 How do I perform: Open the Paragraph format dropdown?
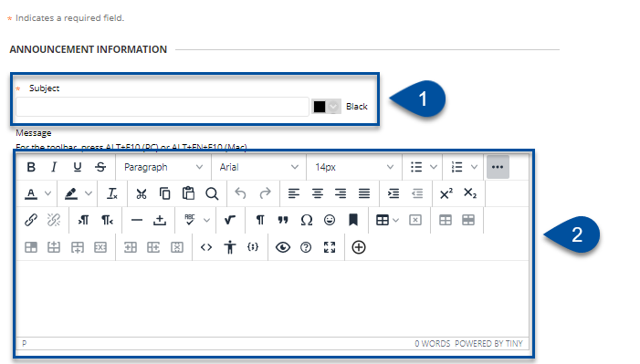(163, 167)
